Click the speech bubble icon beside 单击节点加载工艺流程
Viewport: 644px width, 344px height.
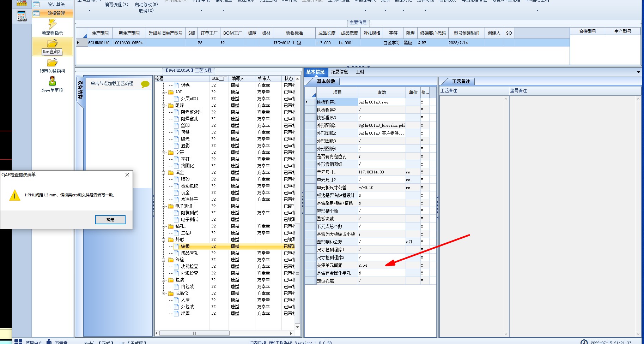tap(145, 84)
